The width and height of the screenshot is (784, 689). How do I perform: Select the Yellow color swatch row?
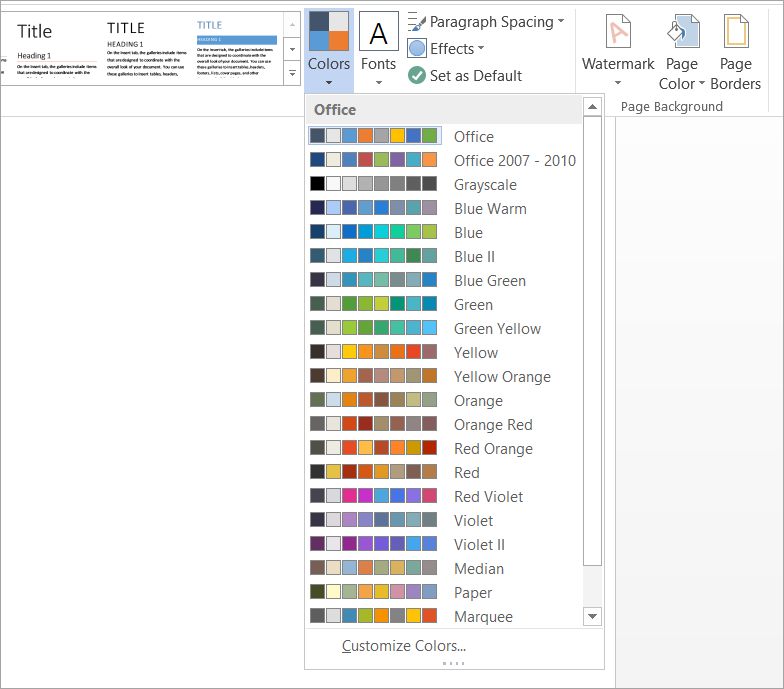tap(373, 352)
